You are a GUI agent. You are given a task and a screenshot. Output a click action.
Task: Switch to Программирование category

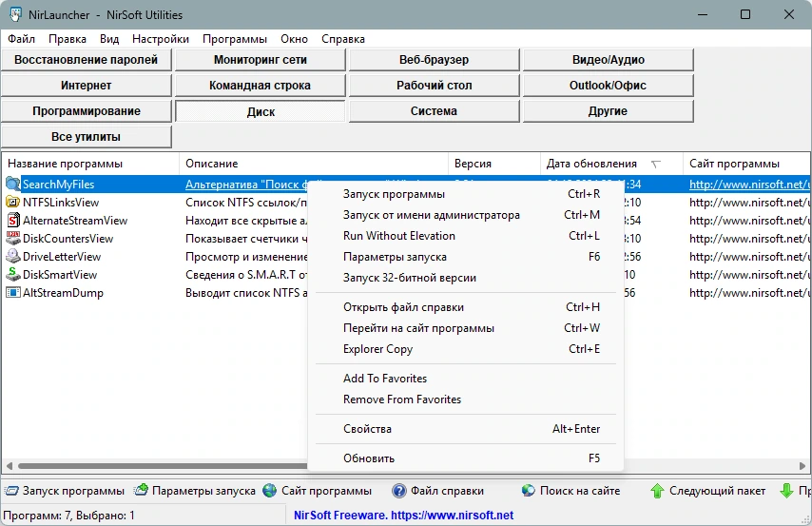point(86,111)
